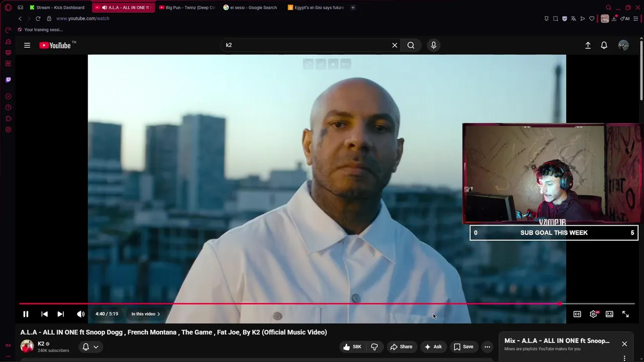Mute the video volume
644x362 pixels.
[x=80, y=314]
